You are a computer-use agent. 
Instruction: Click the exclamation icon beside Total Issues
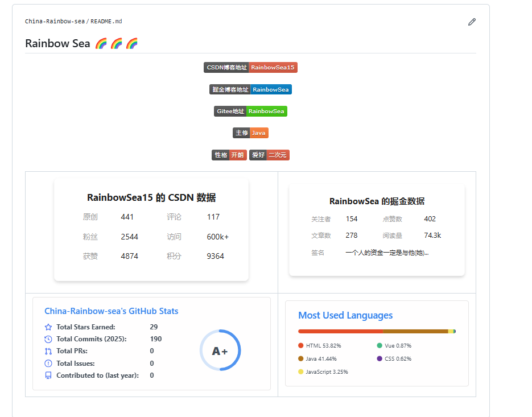(x=48, y=364)
